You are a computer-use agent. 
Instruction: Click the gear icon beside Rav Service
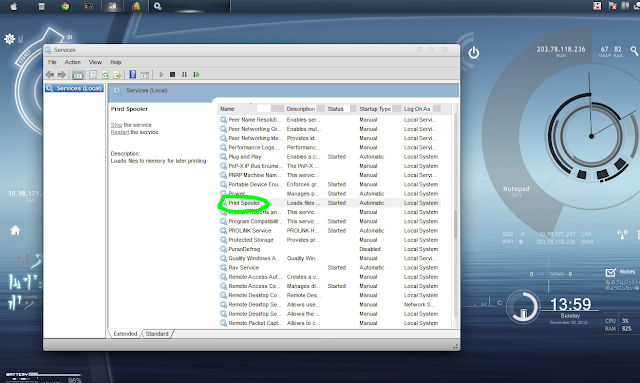223,267
